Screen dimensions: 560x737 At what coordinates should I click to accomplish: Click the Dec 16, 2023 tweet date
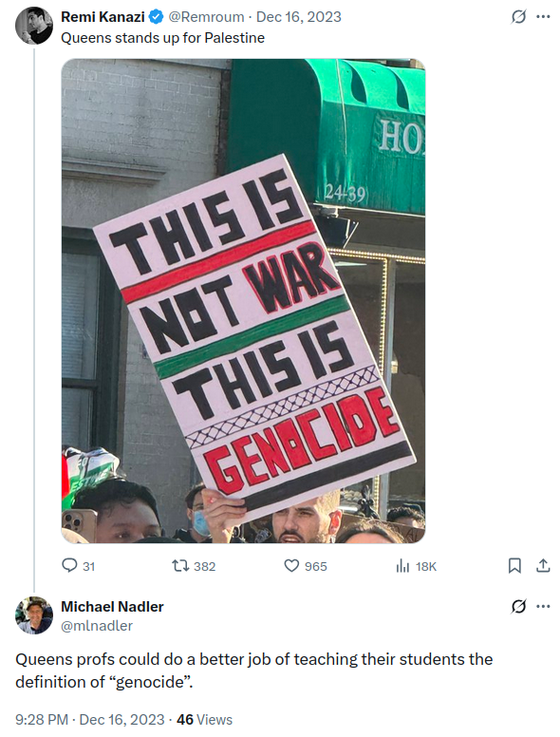click(299, 17)
